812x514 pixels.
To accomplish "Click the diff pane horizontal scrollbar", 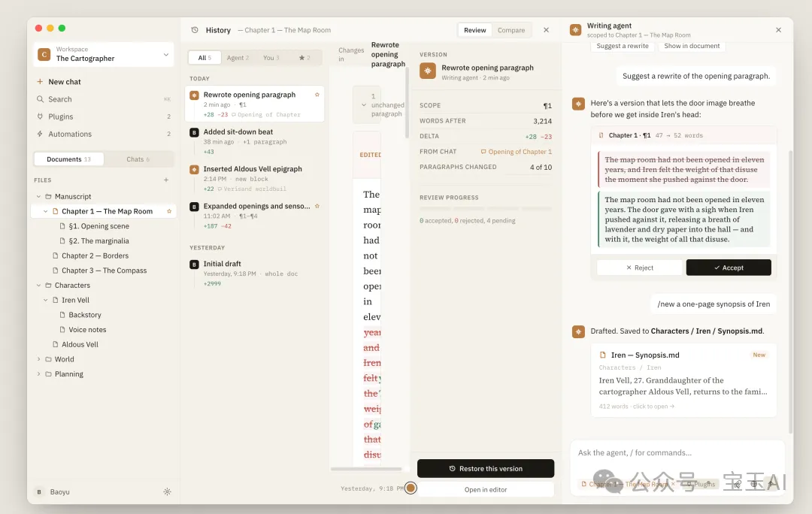I will tap(367, 469).
